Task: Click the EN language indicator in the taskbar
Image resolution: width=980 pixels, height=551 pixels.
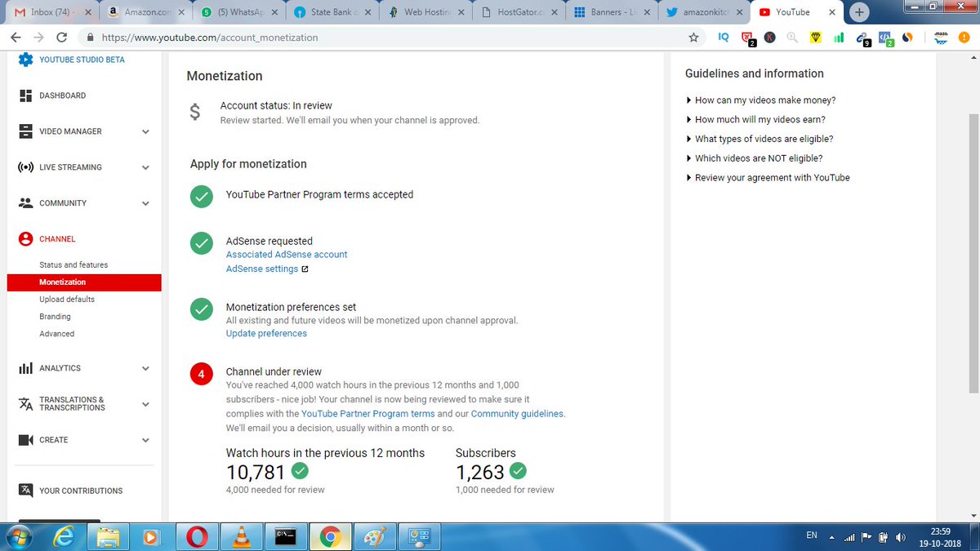Action: coord(811,535)
